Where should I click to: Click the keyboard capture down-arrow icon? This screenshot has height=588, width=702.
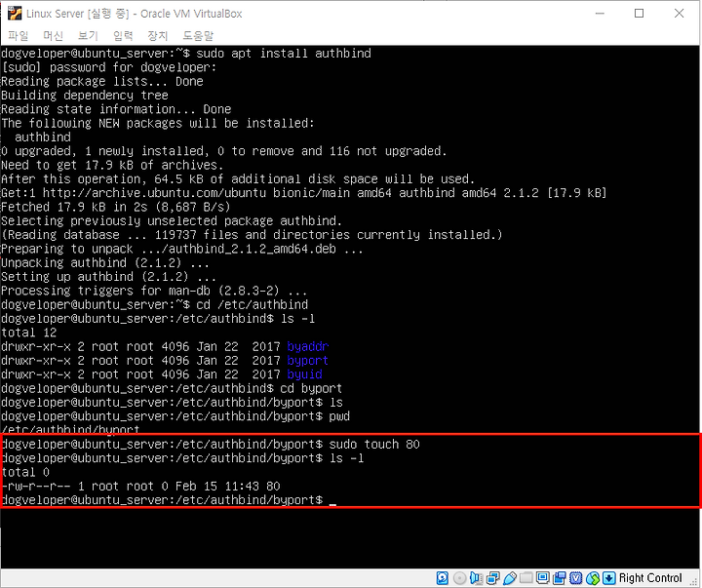tap(608, 578)
